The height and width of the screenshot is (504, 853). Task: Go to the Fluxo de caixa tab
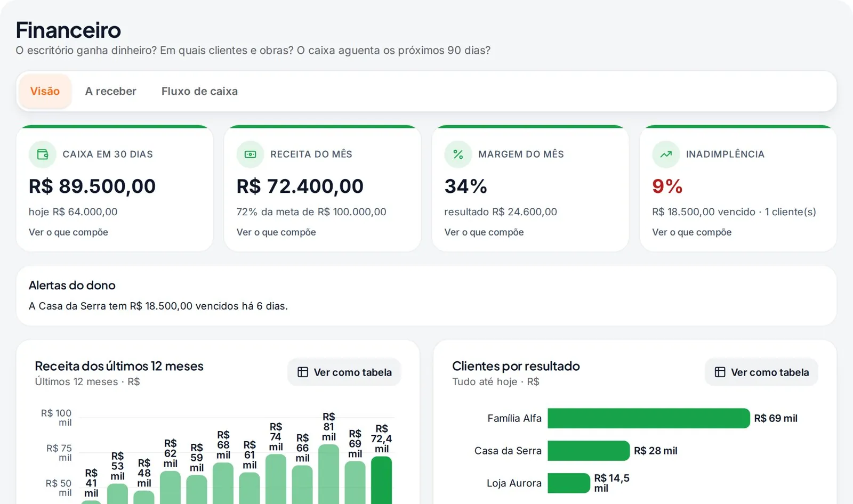point(199,91)
